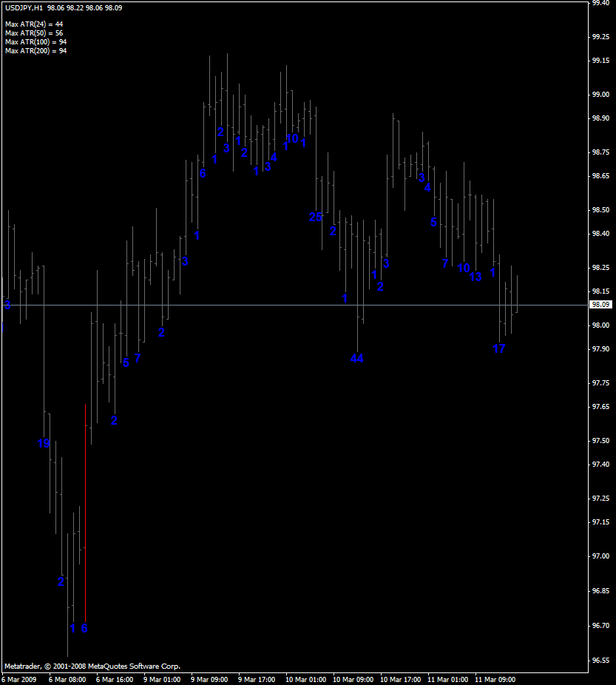Click the 98.25 price axis label
The width and height of the screenshot is (616, 685).
600,268
